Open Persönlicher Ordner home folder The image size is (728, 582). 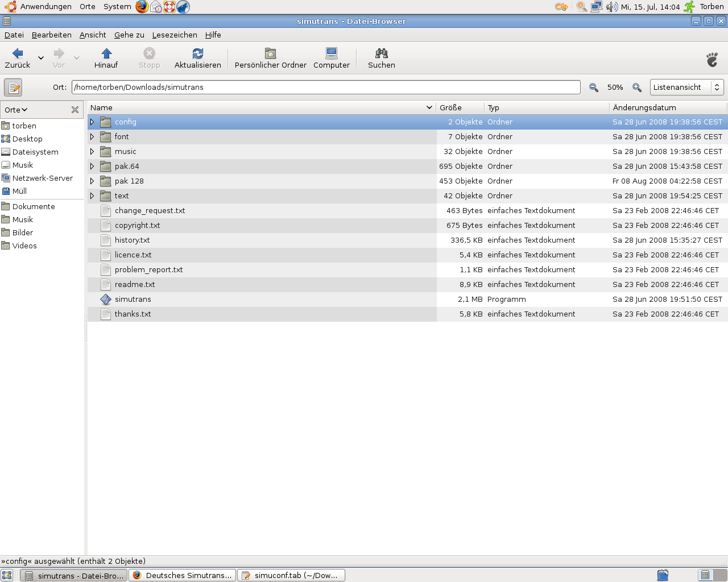coord(270,53)
